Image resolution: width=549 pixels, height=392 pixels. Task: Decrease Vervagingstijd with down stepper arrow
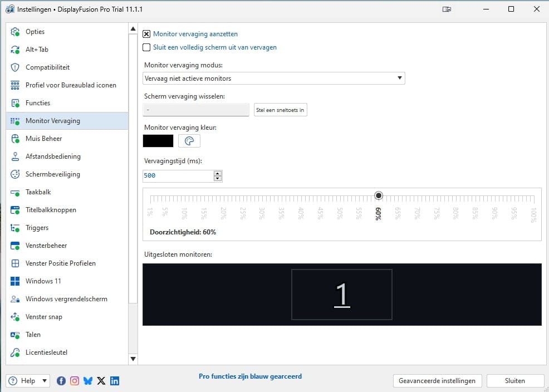tap(218, 179)
